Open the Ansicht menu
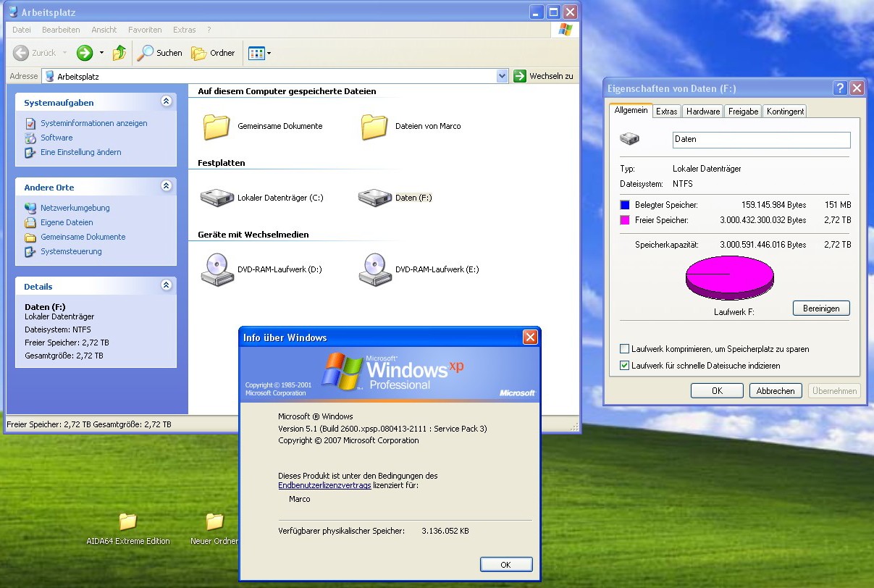Viewport: 874px width, 588px height. tap(104, 30)
